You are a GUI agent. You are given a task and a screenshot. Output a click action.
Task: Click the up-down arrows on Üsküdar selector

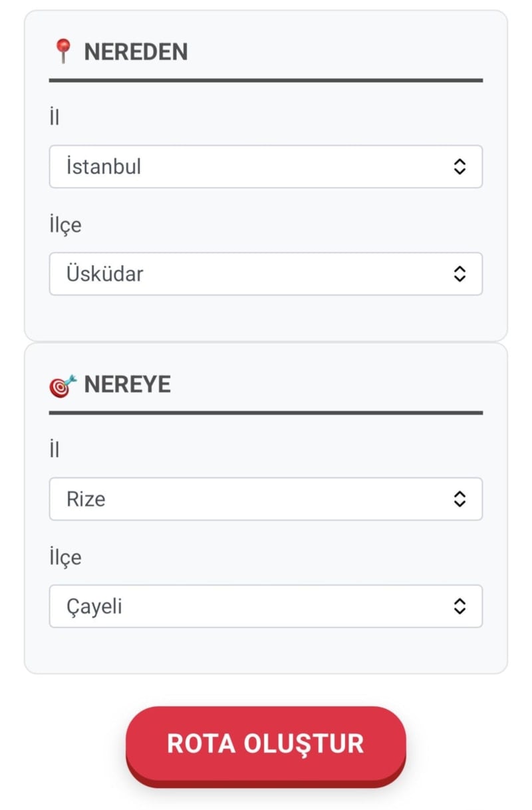pos(460,274)
